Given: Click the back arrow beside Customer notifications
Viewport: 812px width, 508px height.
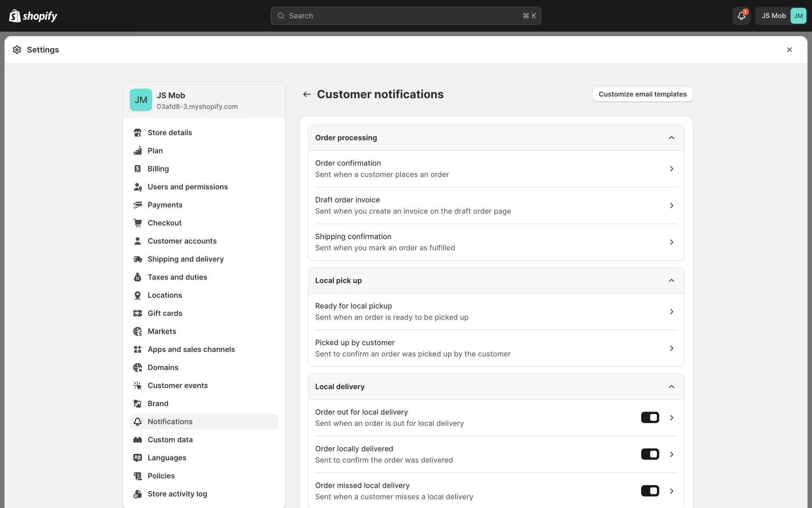Looking at the screenshot, I should (307, 94).
